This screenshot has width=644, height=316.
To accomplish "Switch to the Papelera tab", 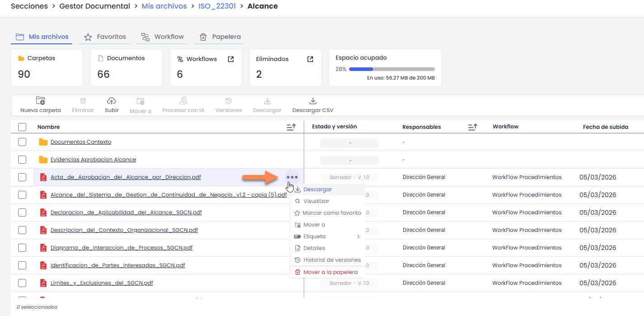I will (x=220, y=37).
